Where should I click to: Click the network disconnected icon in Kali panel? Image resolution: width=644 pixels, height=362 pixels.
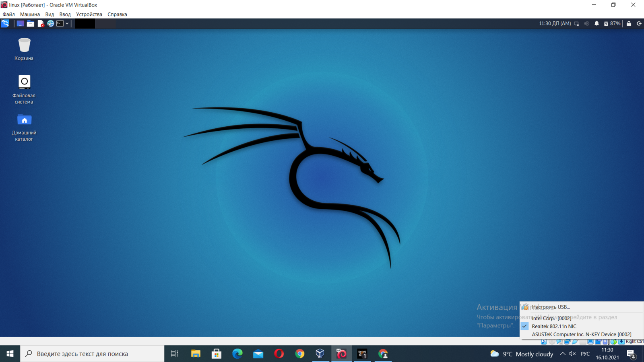[x=576, y=24]
